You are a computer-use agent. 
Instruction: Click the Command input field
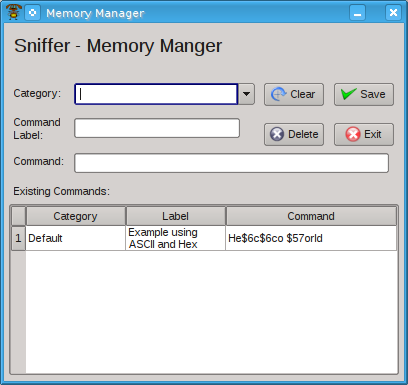tap(231, 163)
